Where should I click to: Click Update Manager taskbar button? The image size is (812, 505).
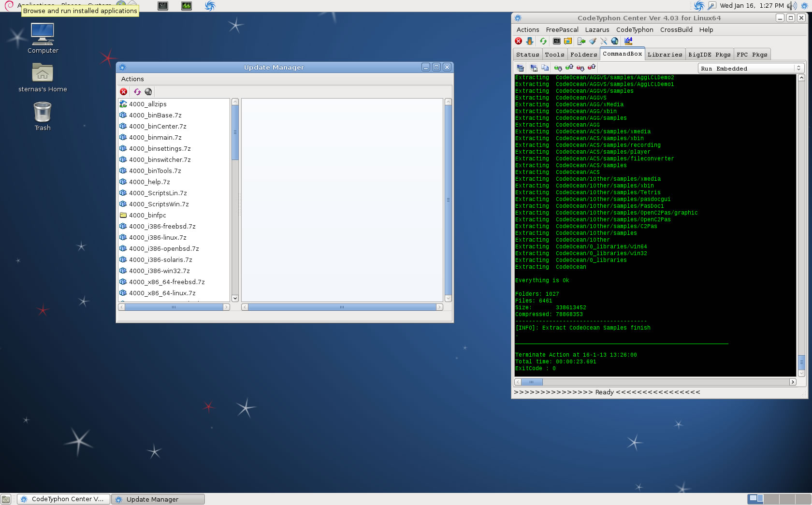158,499
